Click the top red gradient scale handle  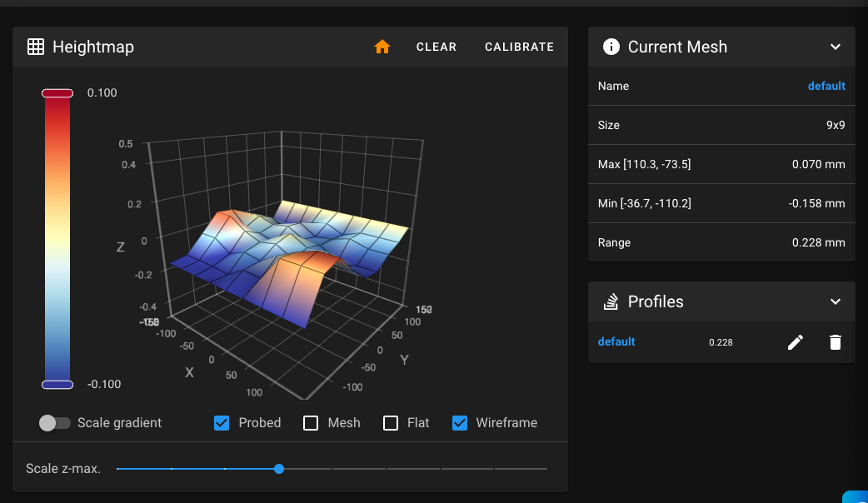57,93
